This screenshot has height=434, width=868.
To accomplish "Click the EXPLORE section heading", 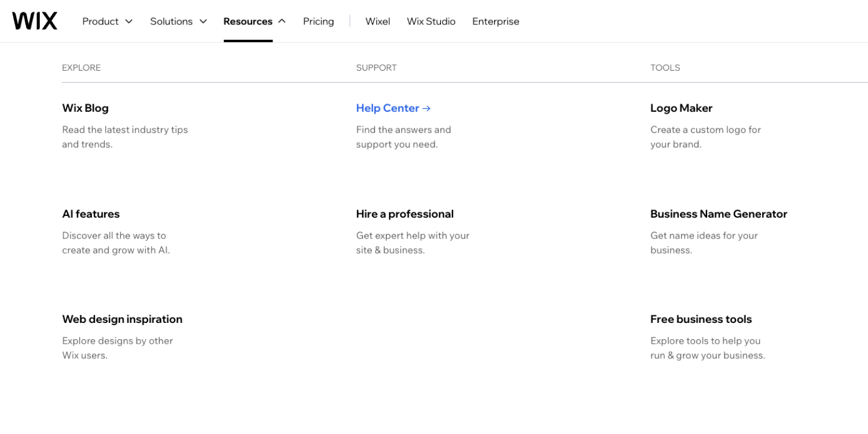I will coord(81,68).
